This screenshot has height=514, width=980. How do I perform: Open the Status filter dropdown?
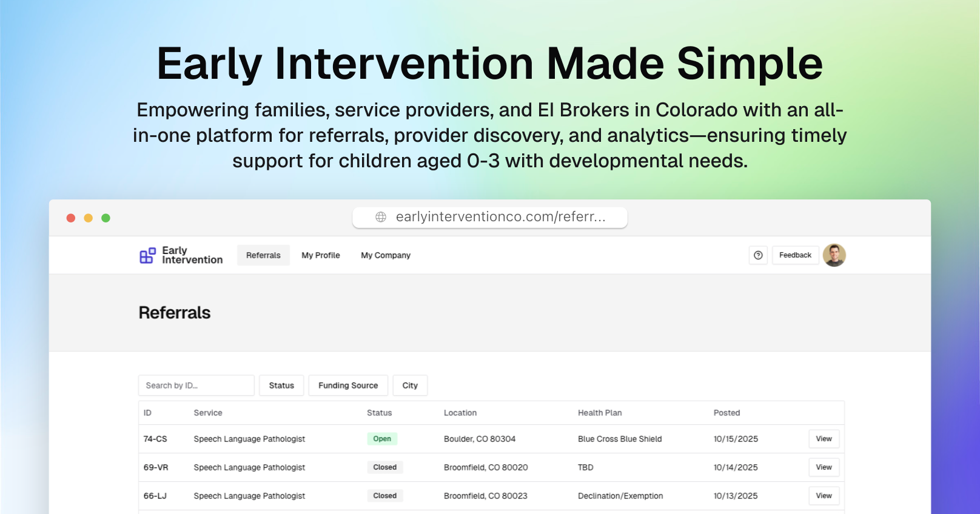point(281,385)
